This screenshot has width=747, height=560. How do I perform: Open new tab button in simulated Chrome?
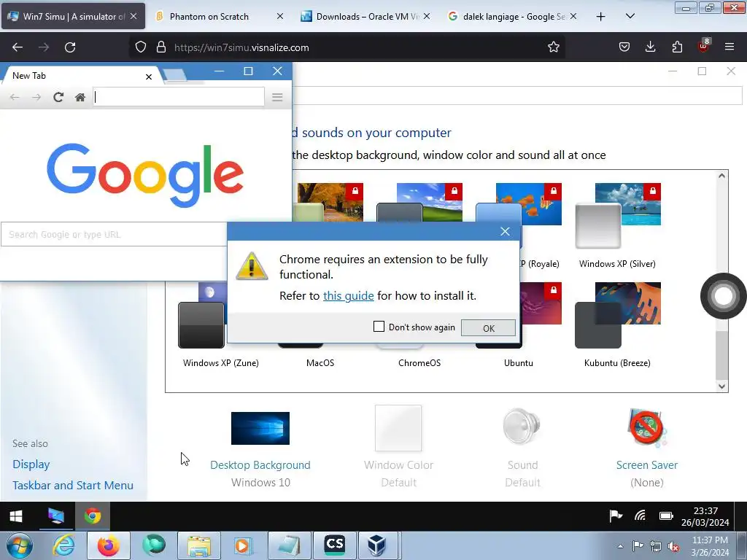(x=175, y=75)
